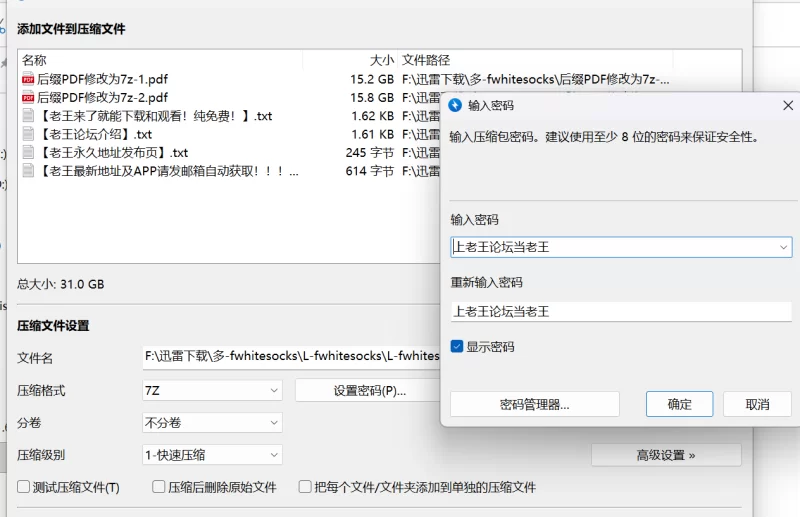Uncheck the 显示密码 checkbox
Image resolution: width=800 pixels, height=517 pixels.
pyautogui.click(x=457, y=347)
